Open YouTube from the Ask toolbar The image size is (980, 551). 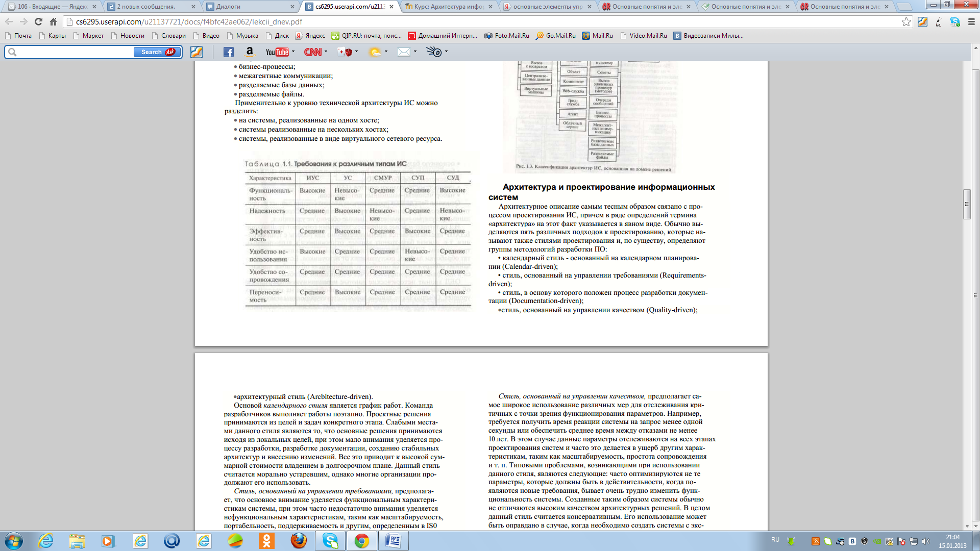coord(277,52)
